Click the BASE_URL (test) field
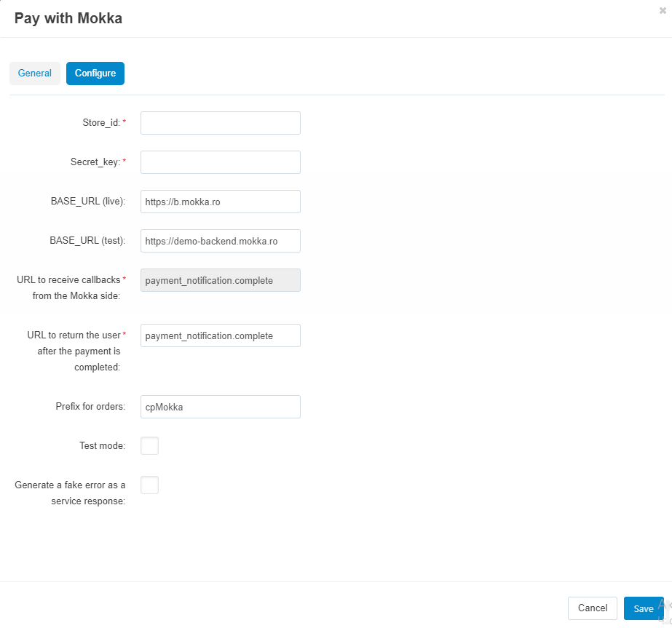The image size is (672, 628). (220, 241)
